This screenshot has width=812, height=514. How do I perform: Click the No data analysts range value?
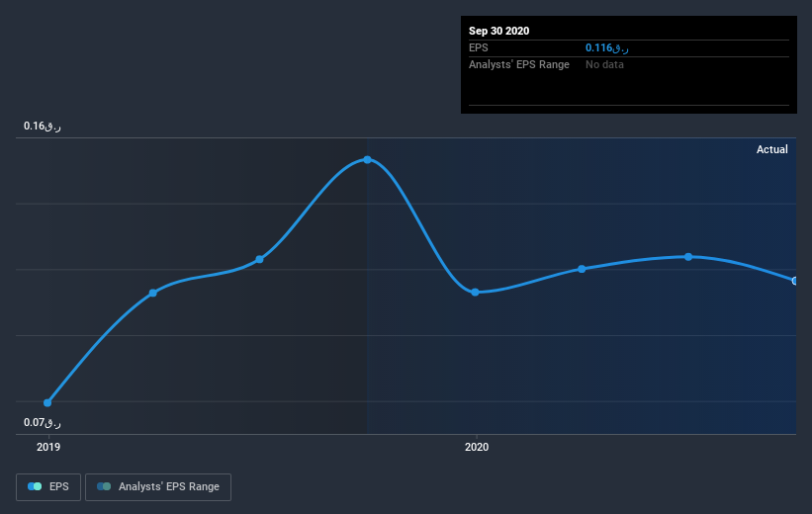coord(604,64)
